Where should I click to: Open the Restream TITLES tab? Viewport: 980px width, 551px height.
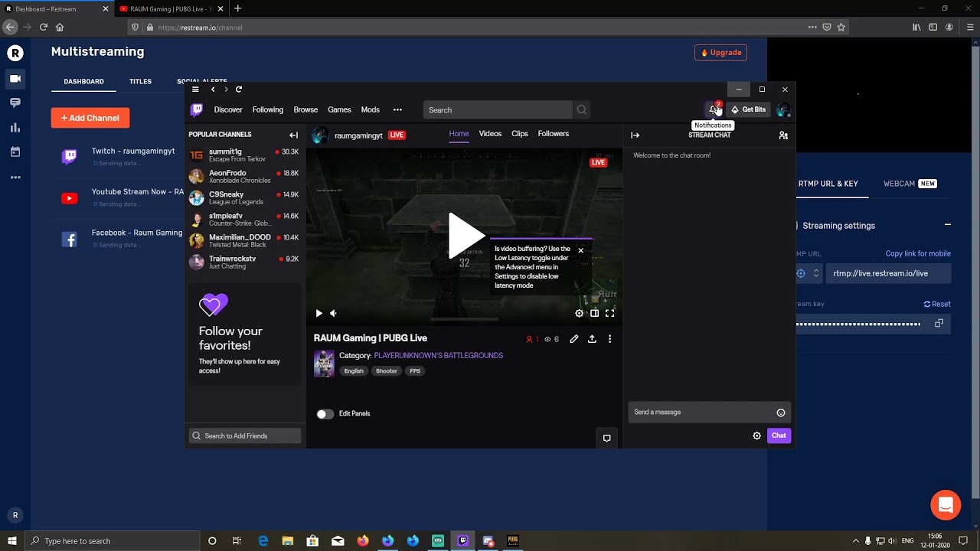(x=140, y=81)
